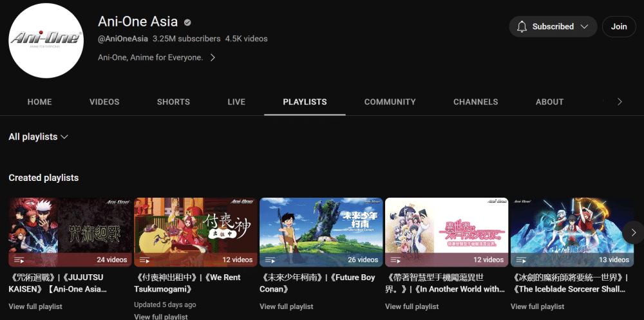Click the 4.5K videos text
Viewport: 644px width, 320px height.
click(247, 39)
